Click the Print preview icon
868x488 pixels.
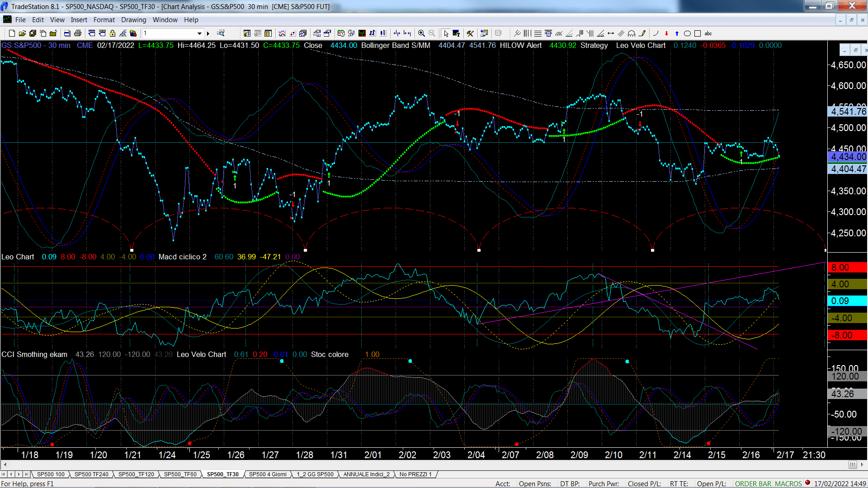pyautogui.click(x=67, y=33)
